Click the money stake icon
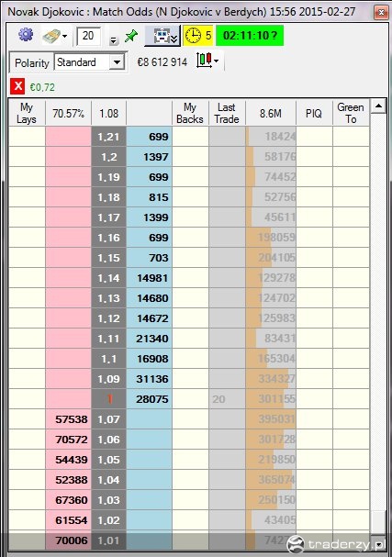 click(52, 36)
